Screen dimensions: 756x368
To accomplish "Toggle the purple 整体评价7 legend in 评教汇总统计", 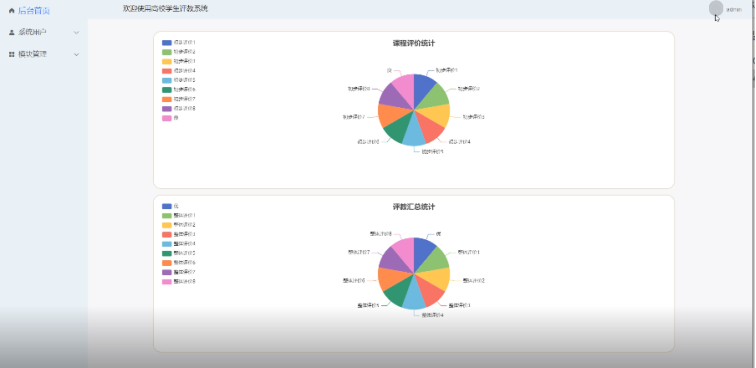I will click(x=179, y=272).
